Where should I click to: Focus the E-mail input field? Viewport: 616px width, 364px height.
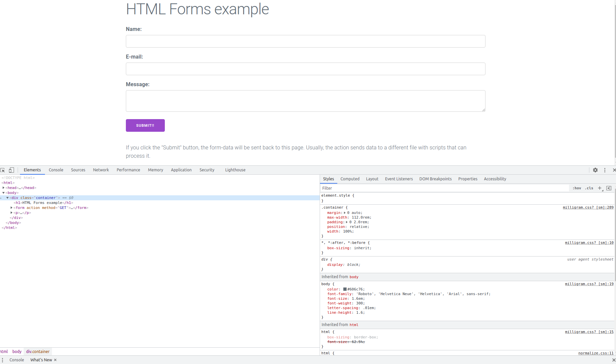(305, 69)
